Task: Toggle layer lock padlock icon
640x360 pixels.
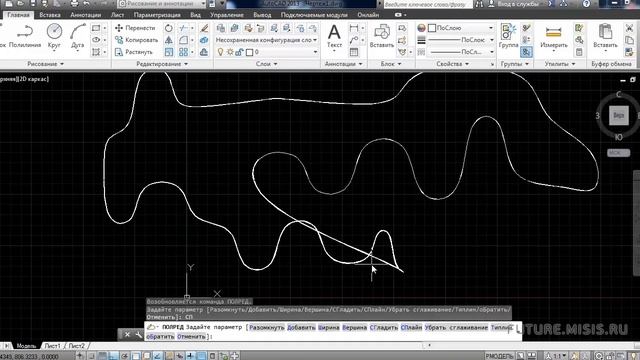Action: click(240, 52)
